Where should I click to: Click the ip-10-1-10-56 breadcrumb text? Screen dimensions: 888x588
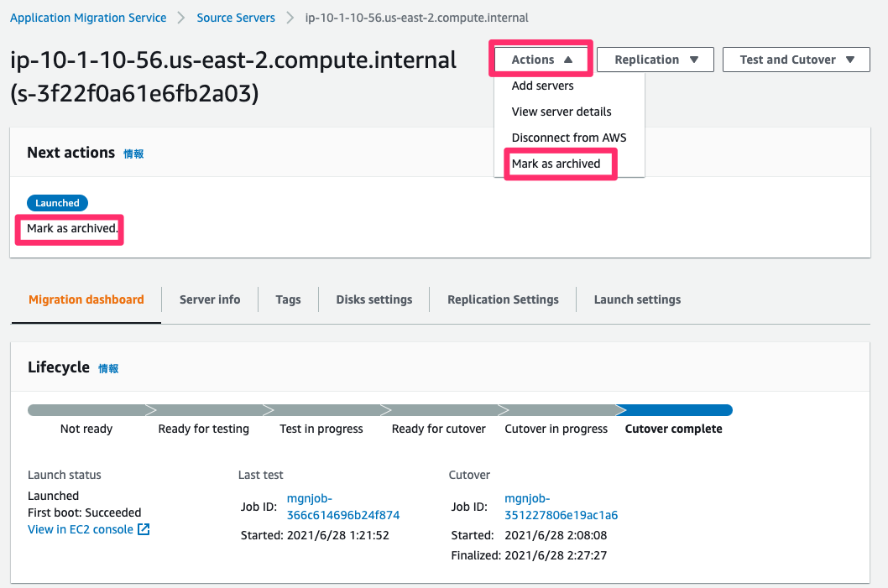click(416, 18)
